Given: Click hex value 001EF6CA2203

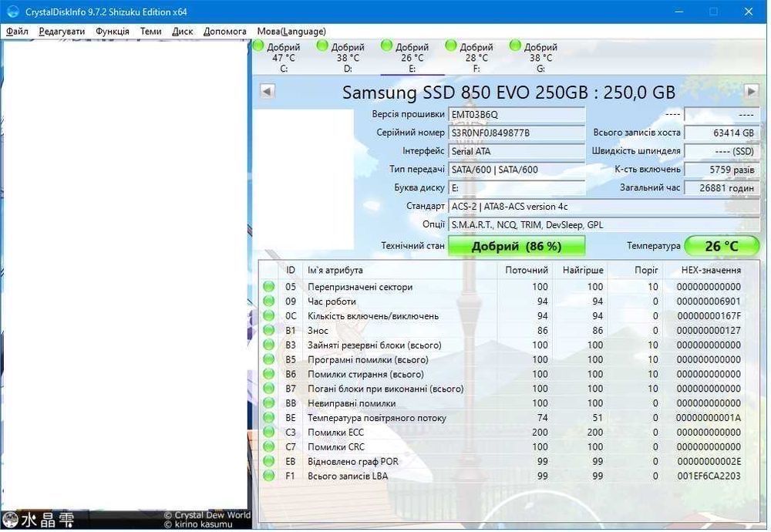Looking at the screenshot, I should pos(709,476).
